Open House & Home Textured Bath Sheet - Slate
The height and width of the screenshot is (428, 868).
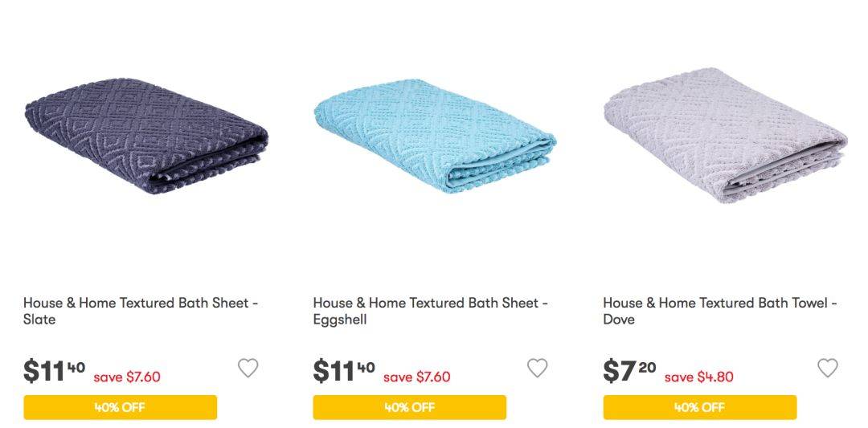point(141,311)
